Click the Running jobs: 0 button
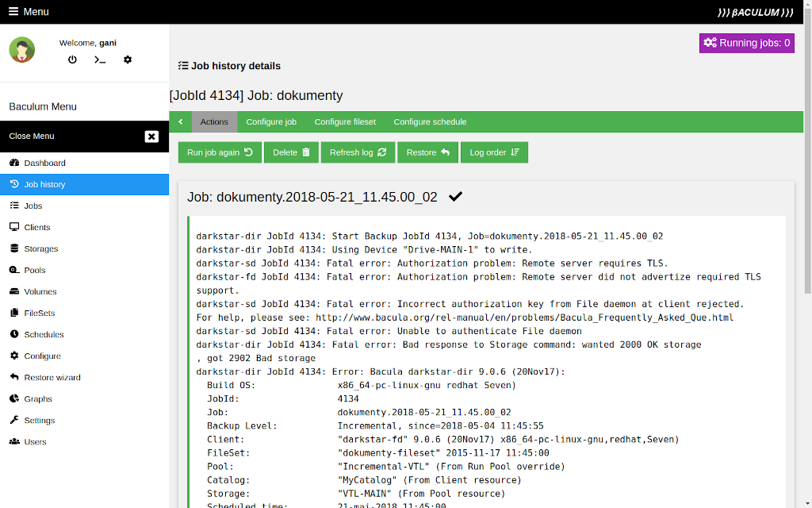 pyautogui.click(x=746, y=43)
